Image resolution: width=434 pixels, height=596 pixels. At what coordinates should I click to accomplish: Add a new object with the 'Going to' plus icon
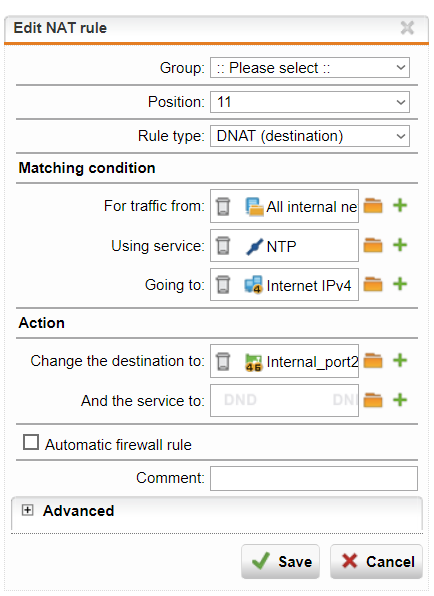pos(400,284)
